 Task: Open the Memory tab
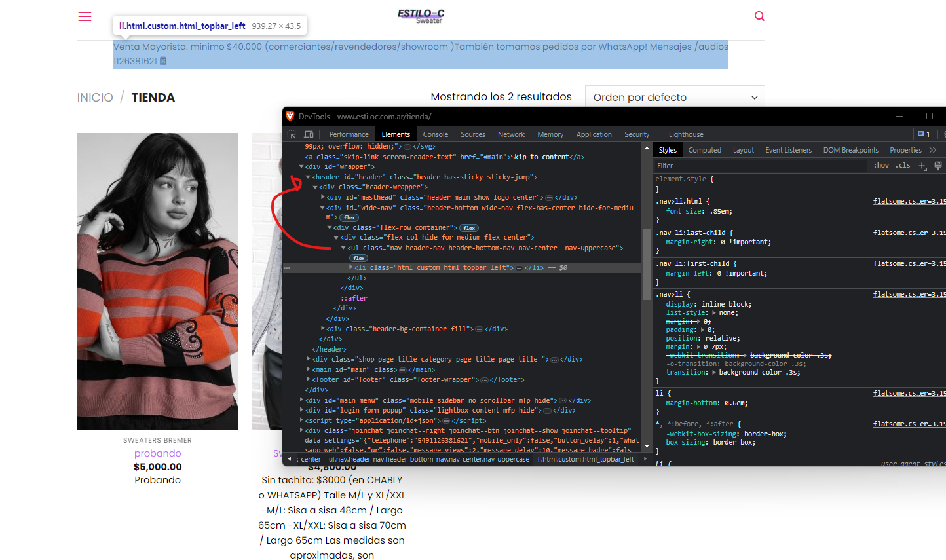(x=550, y=134)
